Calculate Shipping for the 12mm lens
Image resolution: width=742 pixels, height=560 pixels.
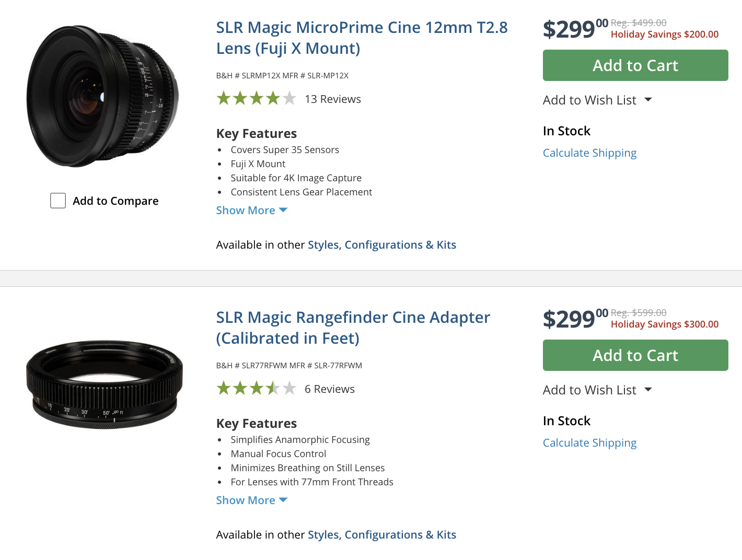coord(589,153)
